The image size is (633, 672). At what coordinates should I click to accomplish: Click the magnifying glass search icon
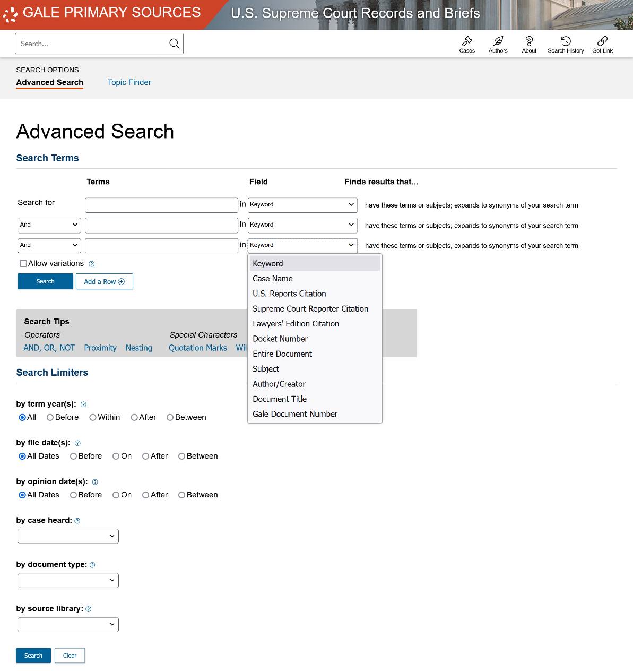174,44
